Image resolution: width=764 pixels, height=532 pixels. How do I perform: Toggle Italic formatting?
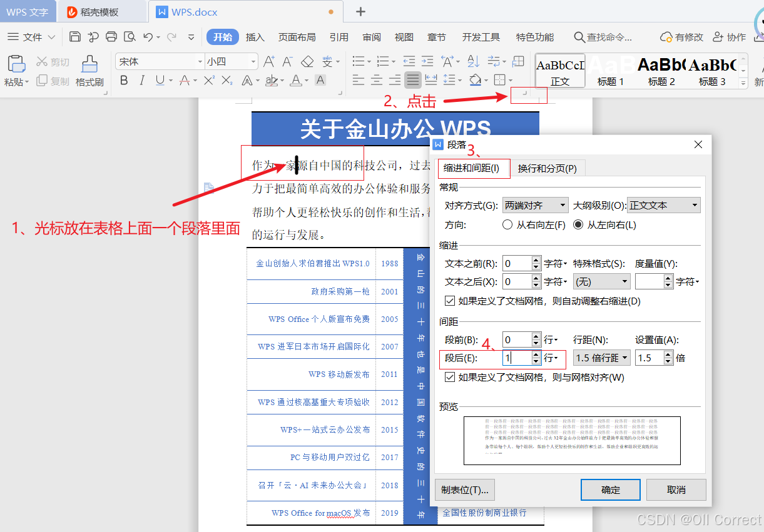click(142, 80)
